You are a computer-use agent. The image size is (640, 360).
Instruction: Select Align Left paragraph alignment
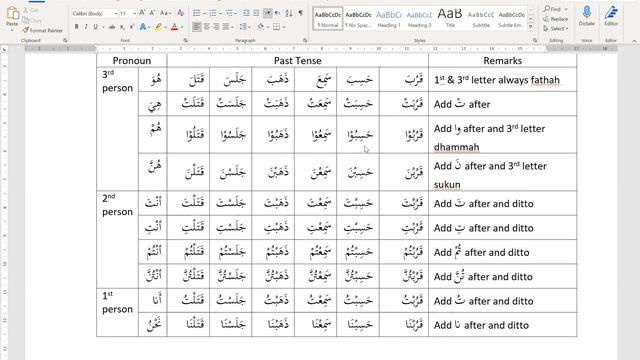(x=197, y=27)
